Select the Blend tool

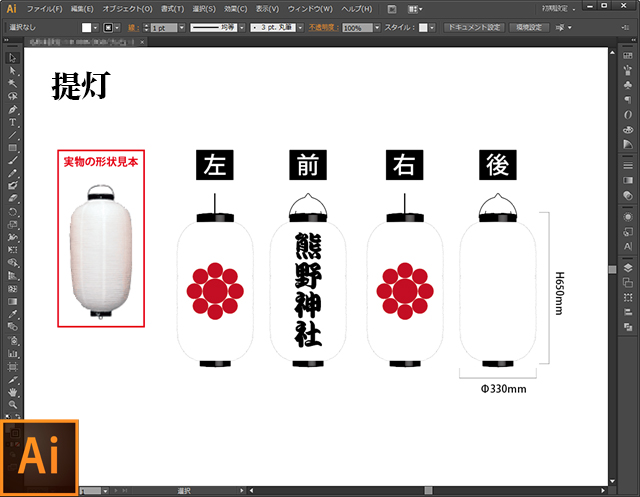click(12, 327)
